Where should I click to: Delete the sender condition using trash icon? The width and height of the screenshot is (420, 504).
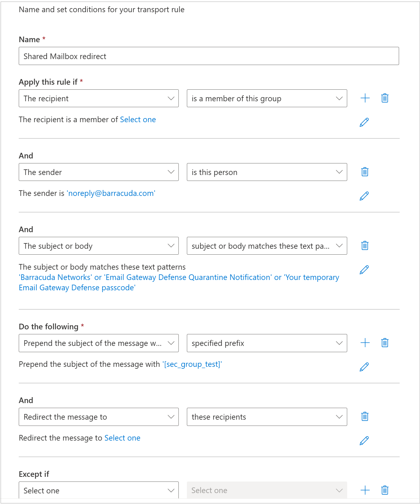(365, 172)
